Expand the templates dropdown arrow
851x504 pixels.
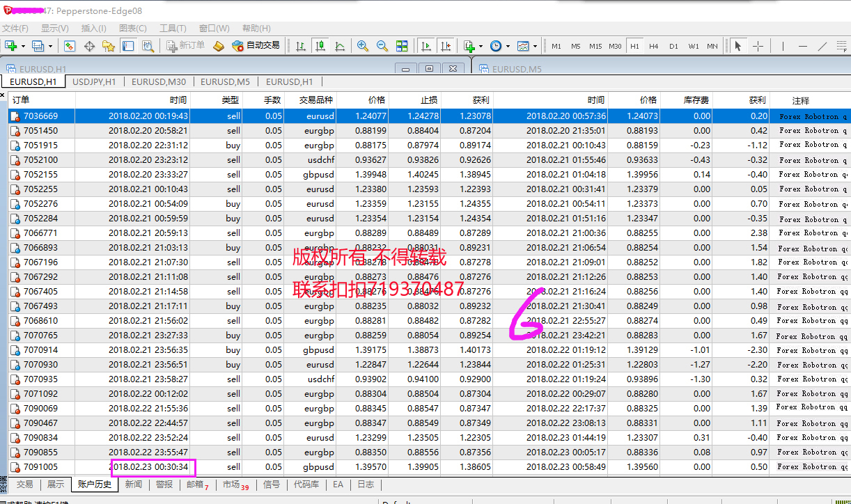click(535, 46)
